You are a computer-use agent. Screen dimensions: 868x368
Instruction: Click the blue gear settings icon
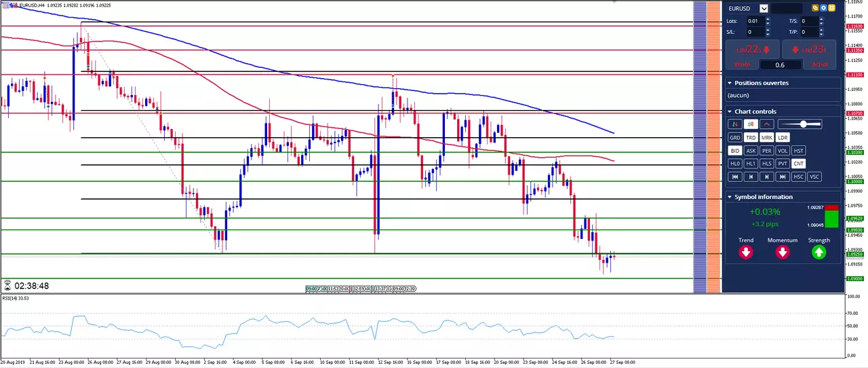click(x=823, y=8)
